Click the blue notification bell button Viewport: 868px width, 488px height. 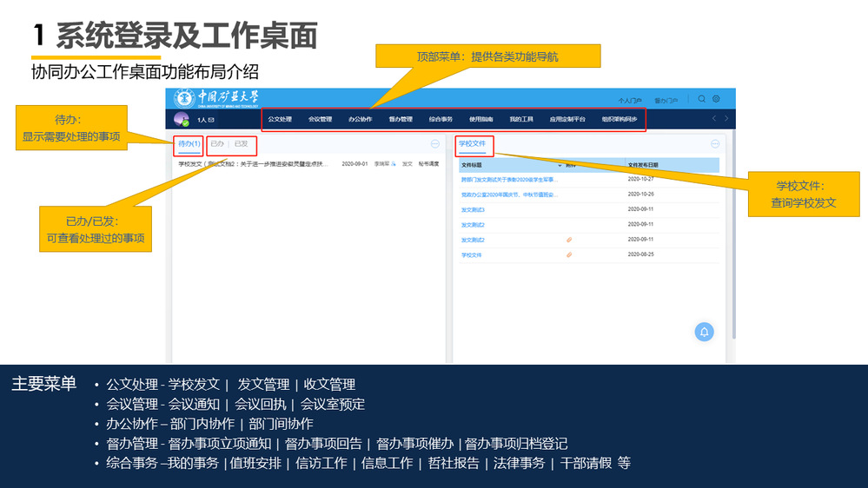tap(705, 332)
